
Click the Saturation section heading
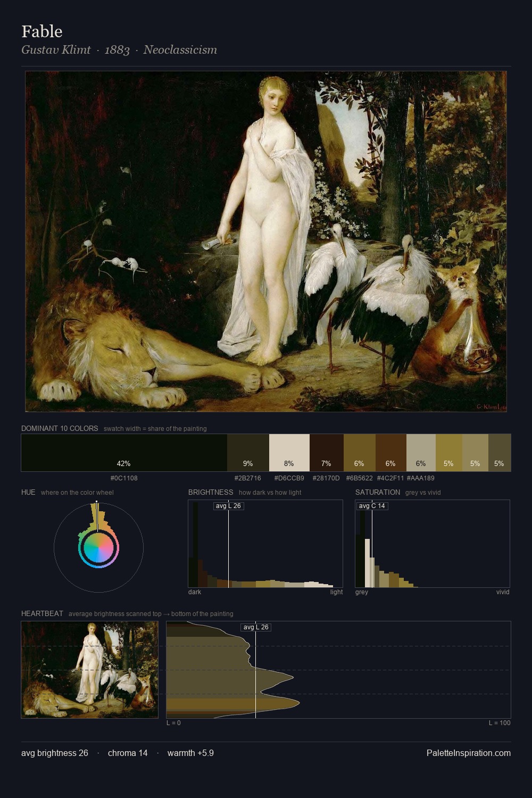(378, 492)
